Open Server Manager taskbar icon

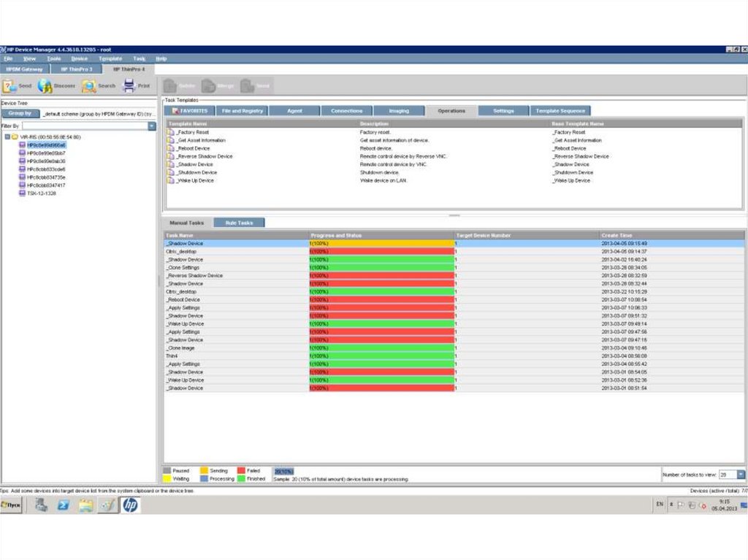pos(41,505)
